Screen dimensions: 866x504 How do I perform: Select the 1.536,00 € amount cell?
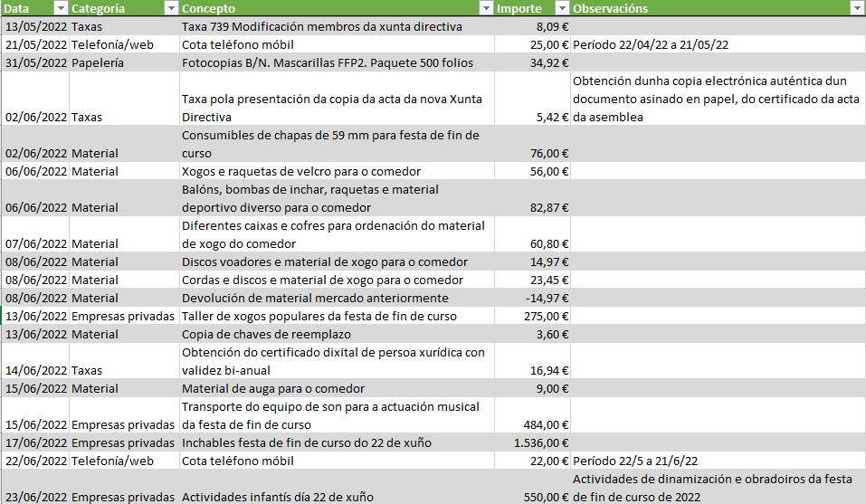[x=532, y=442]
